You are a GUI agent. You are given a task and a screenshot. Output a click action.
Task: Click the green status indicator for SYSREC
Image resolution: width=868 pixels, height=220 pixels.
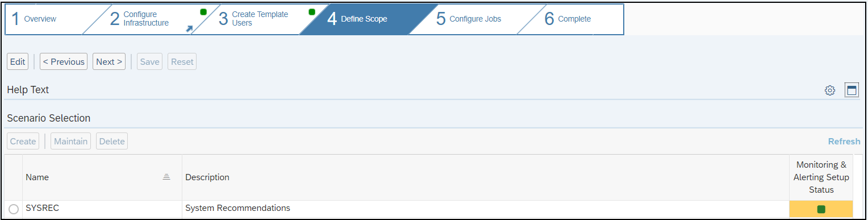821,209
